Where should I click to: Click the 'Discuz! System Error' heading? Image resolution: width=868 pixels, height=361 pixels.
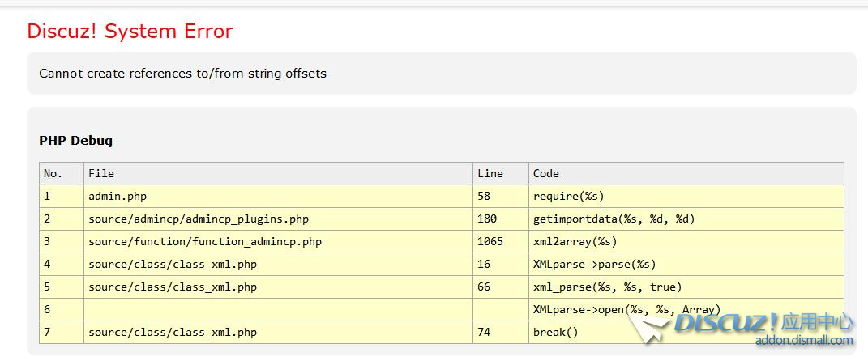[x=130, y=32]
